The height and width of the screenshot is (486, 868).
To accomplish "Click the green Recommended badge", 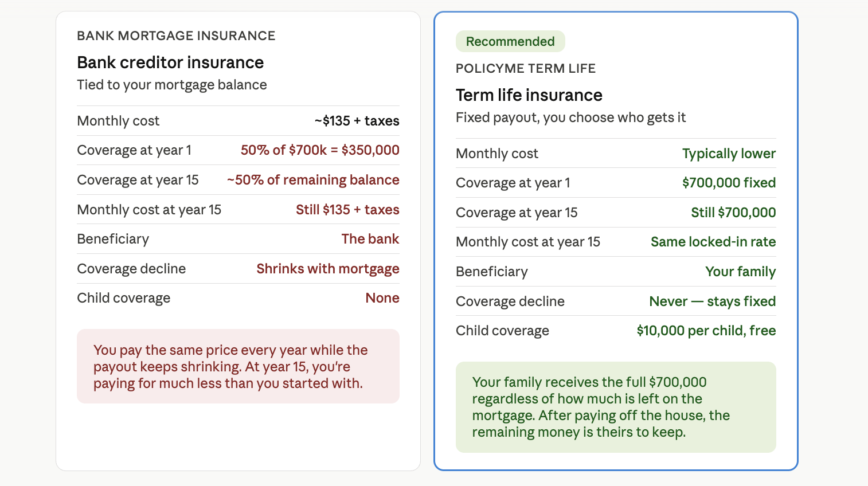I will (x=510, y=41).
